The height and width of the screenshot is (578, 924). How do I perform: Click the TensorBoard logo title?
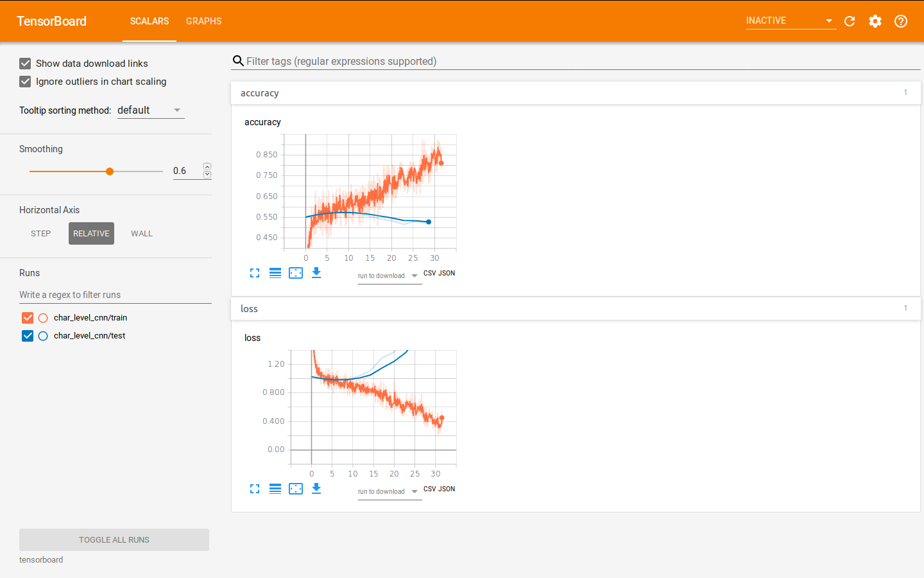tap(51, 21)
